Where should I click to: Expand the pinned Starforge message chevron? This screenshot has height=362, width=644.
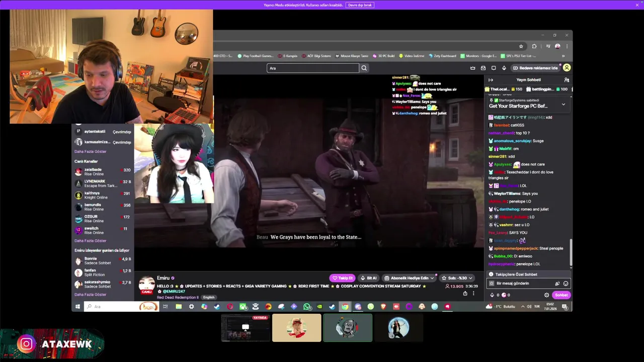click(x=563, y=105)
